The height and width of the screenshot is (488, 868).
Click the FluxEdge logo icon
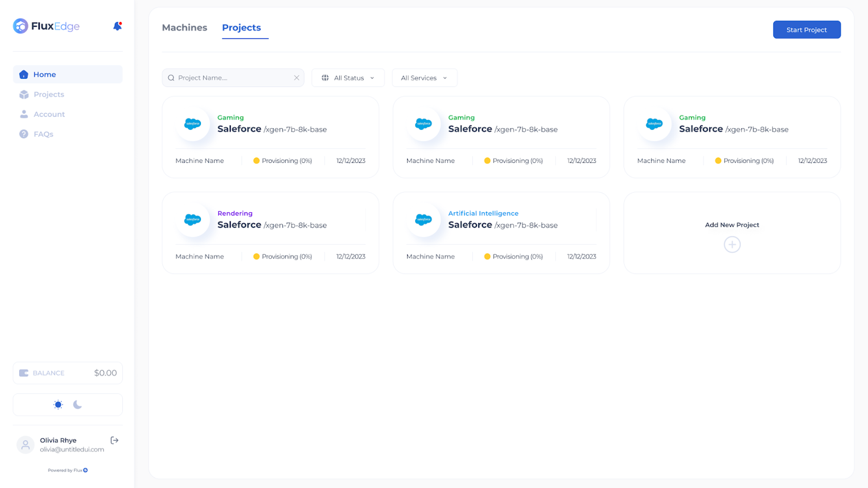20,26
